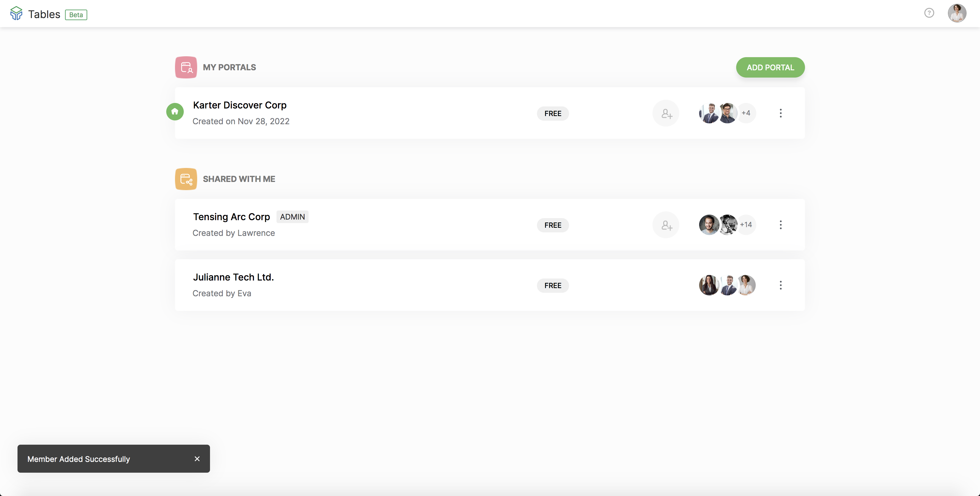Open more options for Tensing Arc Corp

coord(781,225)
